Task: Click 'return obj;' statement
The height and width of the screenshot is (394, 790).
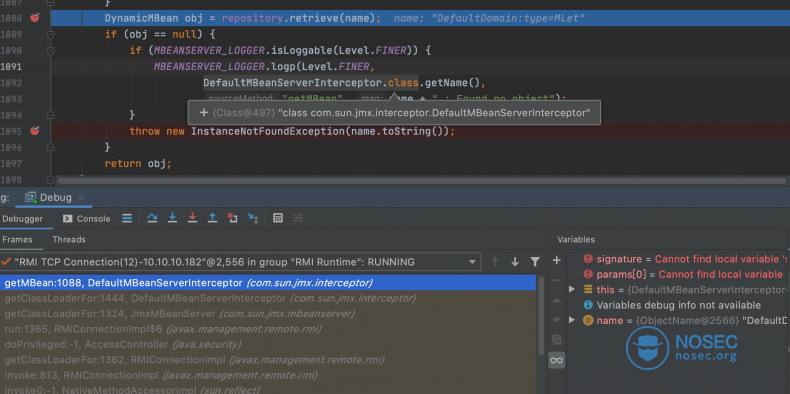Action: tap(138, 164)
